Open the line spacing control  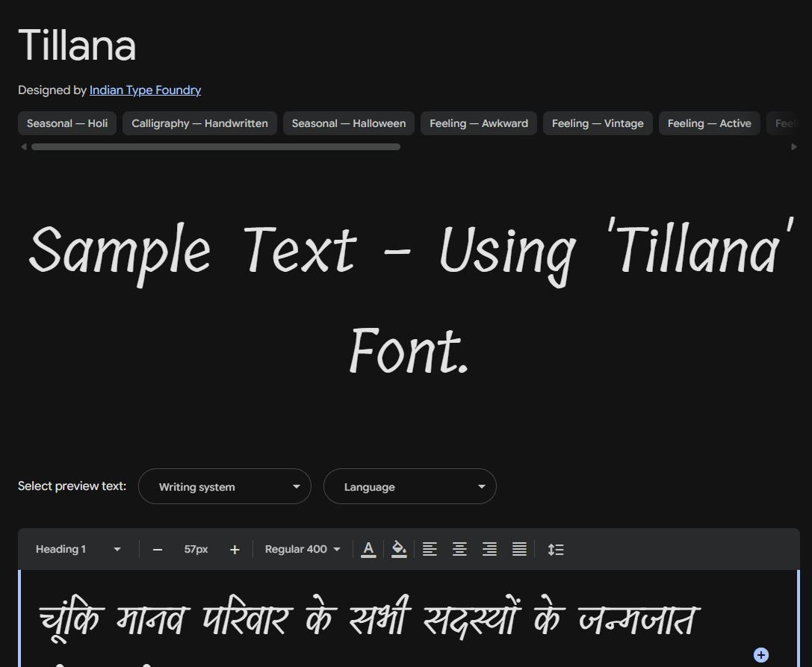click(556, 549)
